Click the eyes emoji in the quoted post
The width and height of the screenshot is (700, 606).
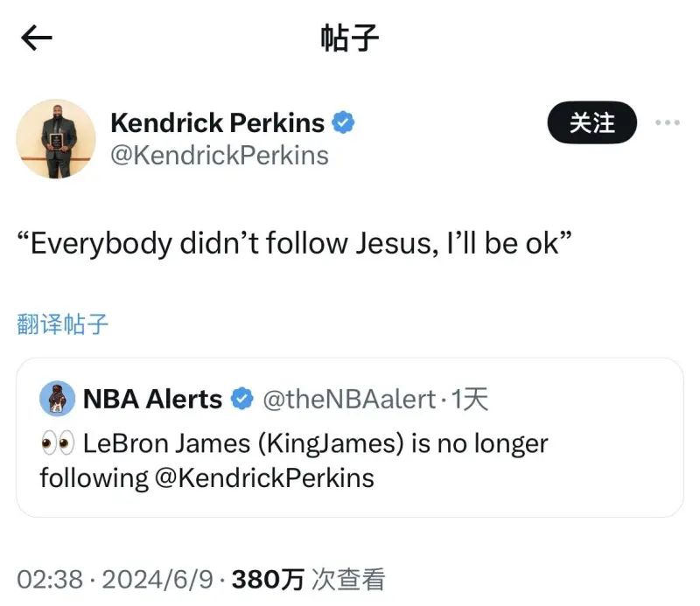point(58,443)
